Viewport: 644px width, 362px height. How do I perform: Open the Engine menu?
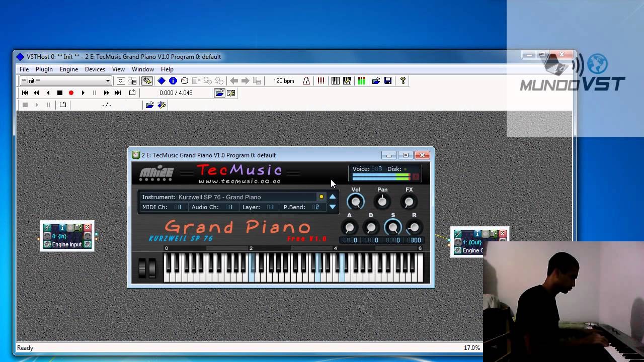[x=69, y=69]
